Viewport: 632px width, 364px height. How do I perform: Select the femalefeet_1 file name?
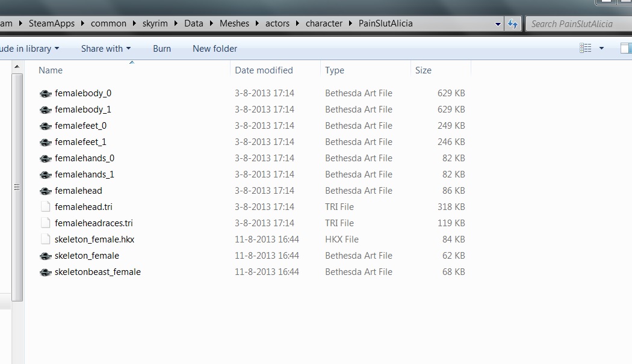pos(81,143)
